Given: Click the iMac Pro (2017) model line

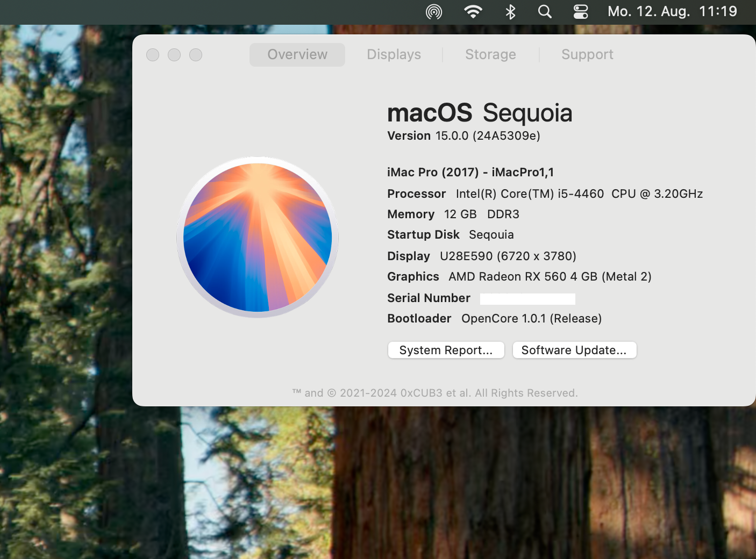Looking at the screenshot, I should [x=470, y=173].
